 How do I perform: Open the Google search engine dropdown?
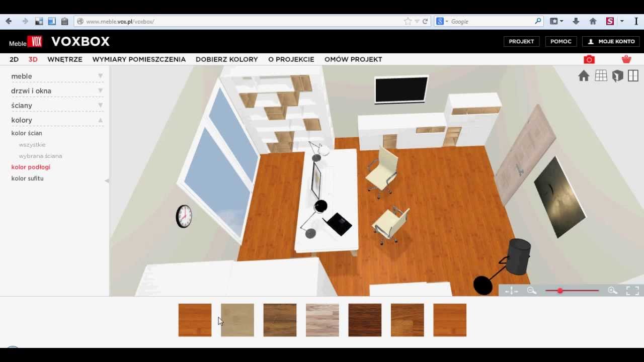442,21
